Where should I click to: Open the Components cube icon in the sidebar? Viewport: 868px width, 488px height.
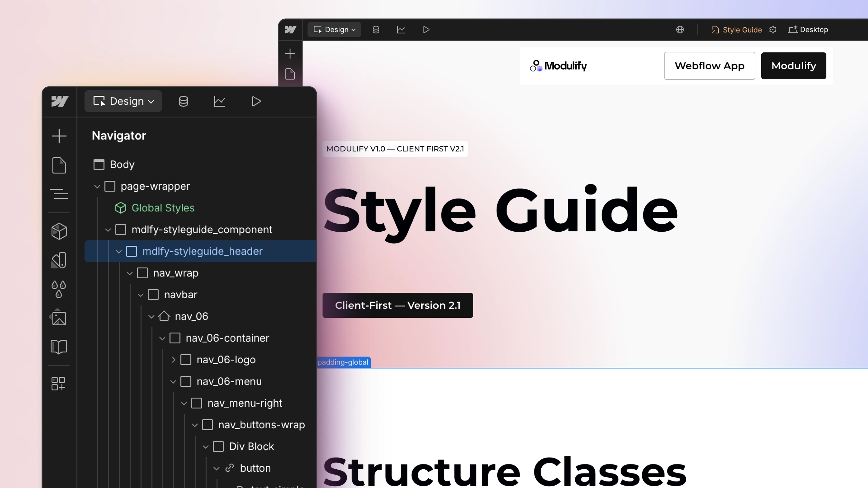(x=59, y=231)
